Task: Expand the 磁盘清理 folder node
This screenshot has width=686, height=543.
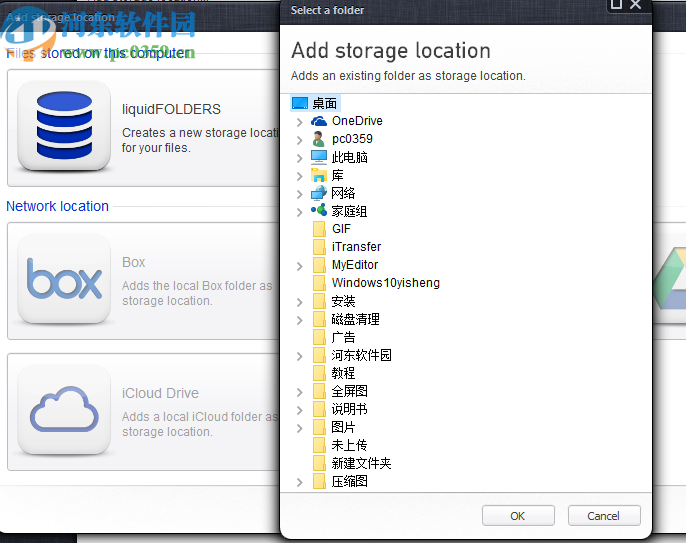Action: pyautogui.click(x=300, y=320)
